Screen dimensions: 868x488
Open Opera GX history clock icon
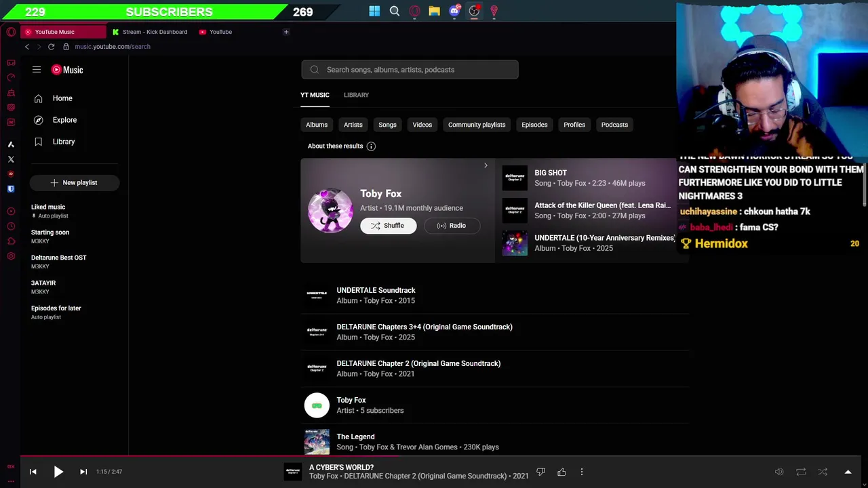pos(11,226)
